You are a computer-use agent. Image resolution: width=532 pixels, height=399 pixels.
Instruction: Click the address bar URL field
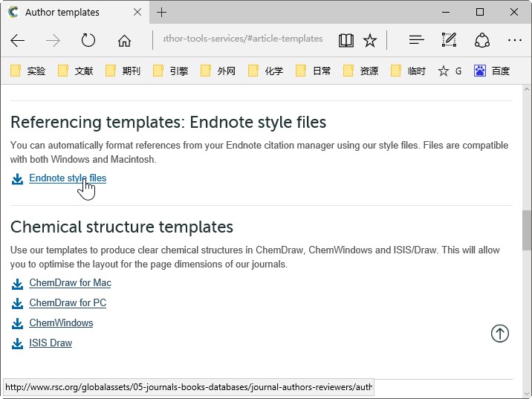243,39
